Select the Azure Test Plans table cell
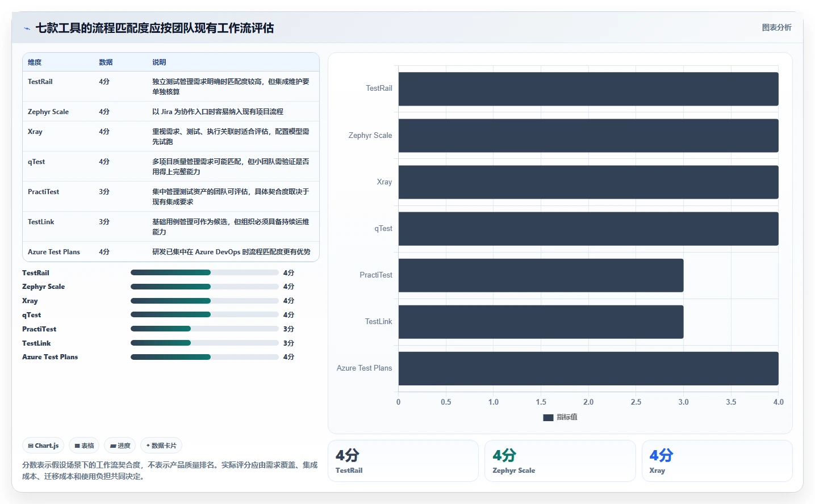 coord(54,252)
